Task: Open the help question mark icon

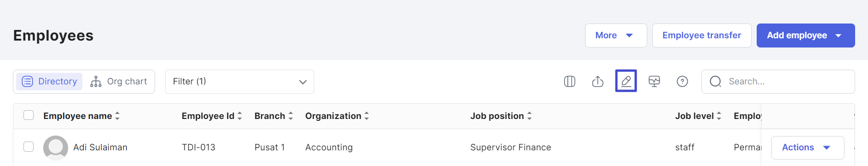Action: 682,82
